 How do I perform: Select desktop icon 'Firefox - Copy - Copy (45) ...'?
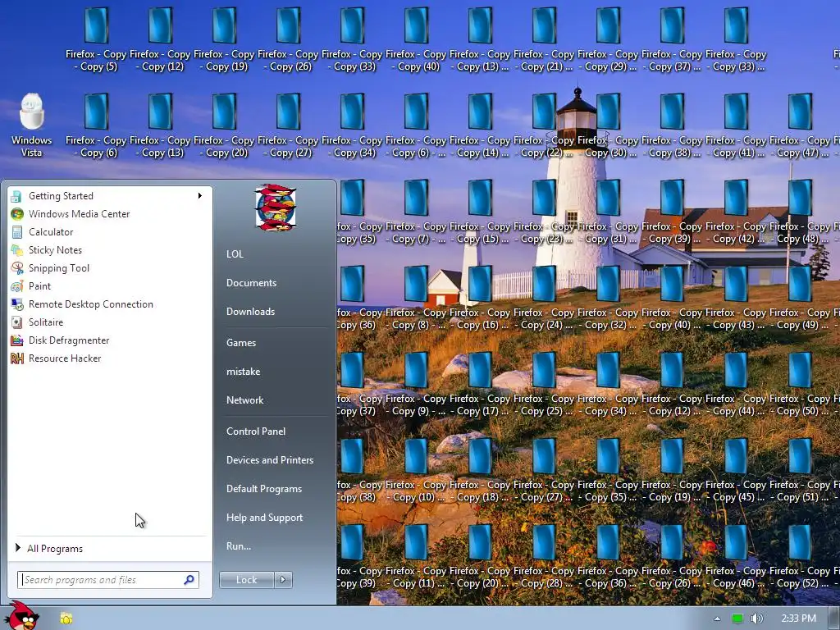[736, 471]
